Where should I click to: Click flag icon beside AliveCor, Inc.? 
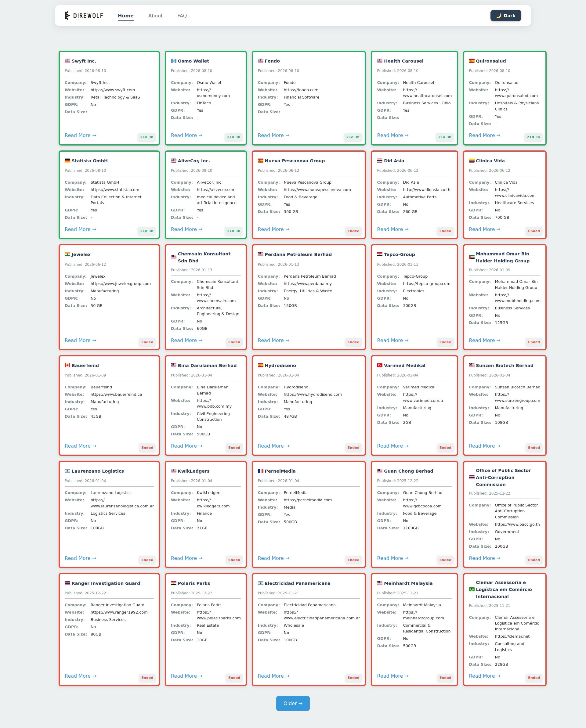pyautogui.click(x=174, y=161)
